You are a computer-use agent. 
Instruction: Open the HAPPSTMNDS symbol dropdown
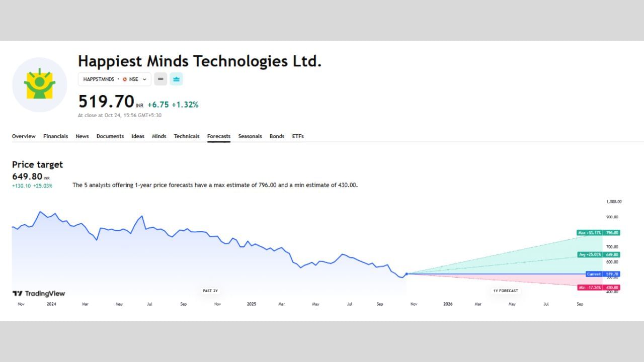click(144, 79)
